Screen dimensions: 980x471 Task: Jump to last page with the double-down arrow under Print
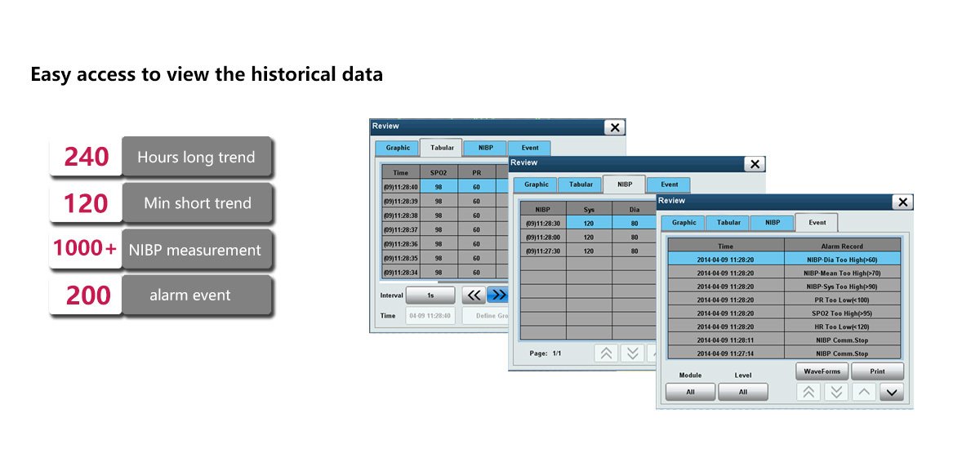[x=836, y=392]
